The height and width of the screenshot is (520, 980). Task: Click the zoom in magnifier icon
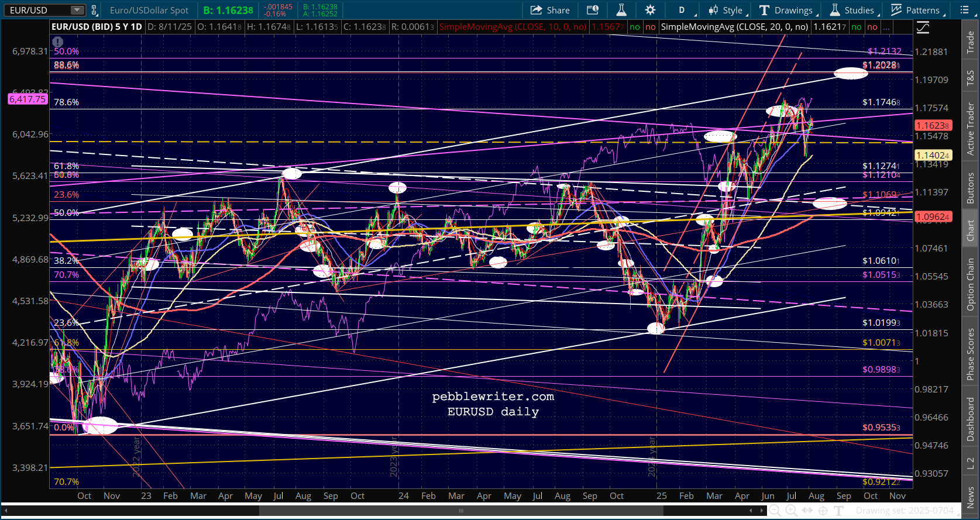click(x=791, y=511)
